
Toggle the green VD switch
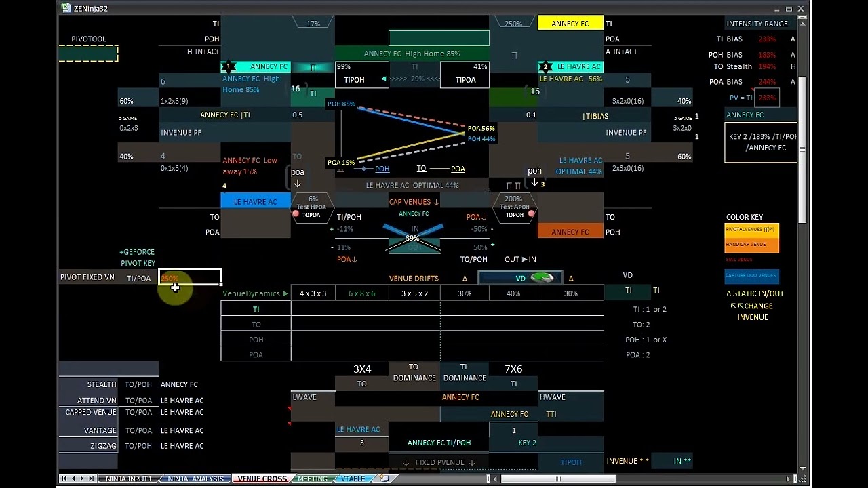point(542,278)
